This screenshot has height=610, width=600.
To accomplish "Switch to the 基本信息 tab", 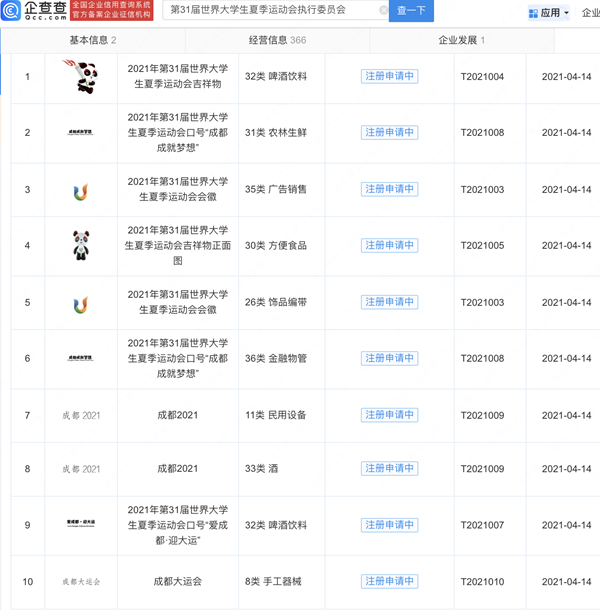I will [92, 40].
